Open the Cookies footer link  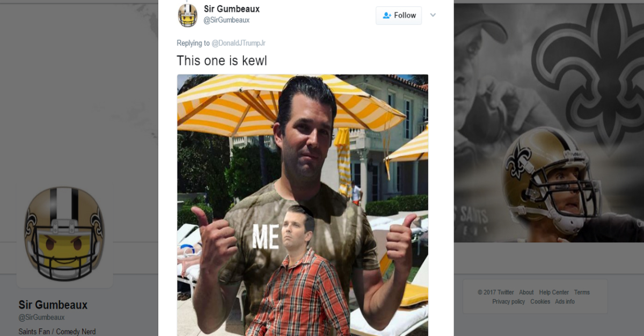point(540,302)
